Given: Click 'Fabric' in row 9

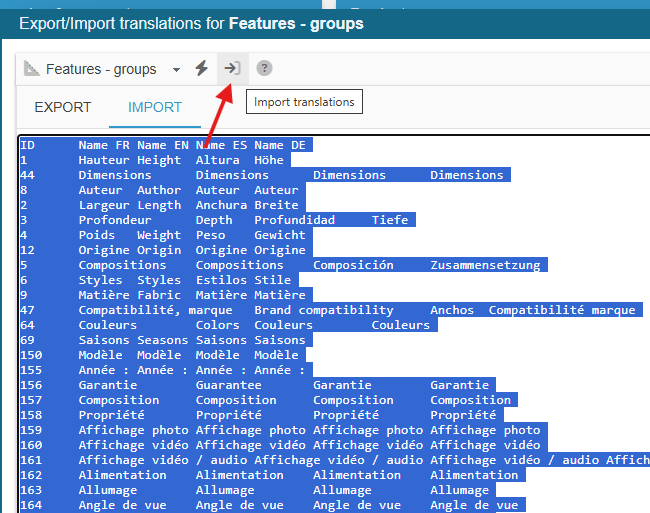Looking at the screenshot, I should point(159,295).
